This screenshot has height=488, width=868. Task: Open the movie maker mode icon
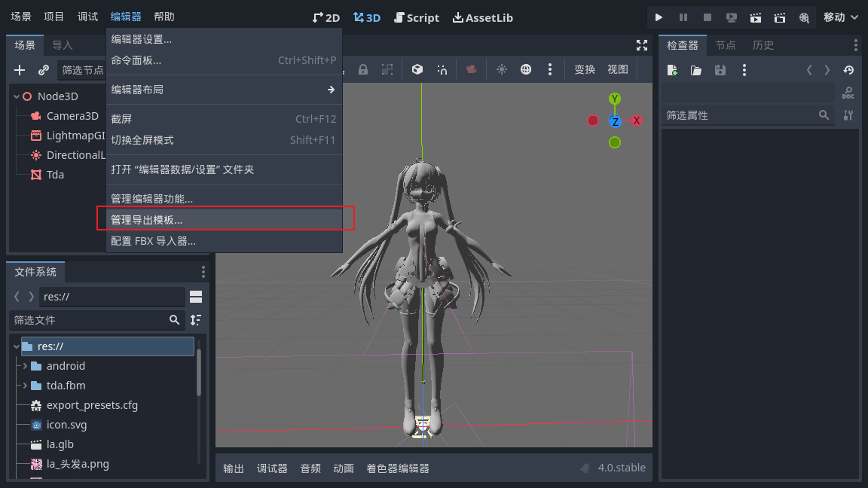click(805, 18)
